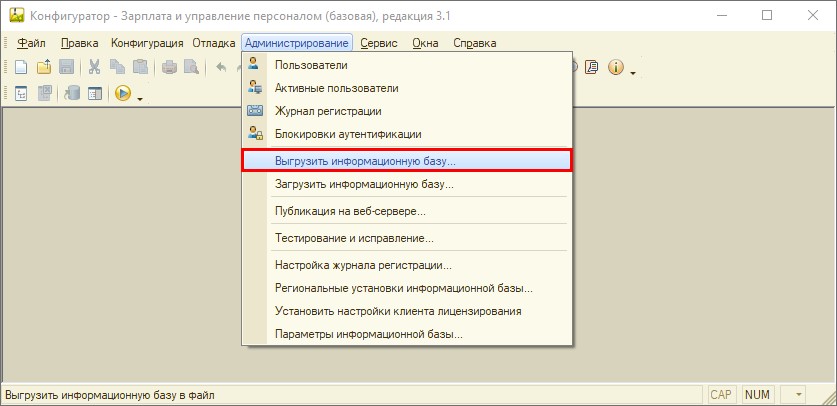The width and height of the screenshot is (837, 406).
Task: Maximize the Конфигуратор window
Action: click(767, 15)
